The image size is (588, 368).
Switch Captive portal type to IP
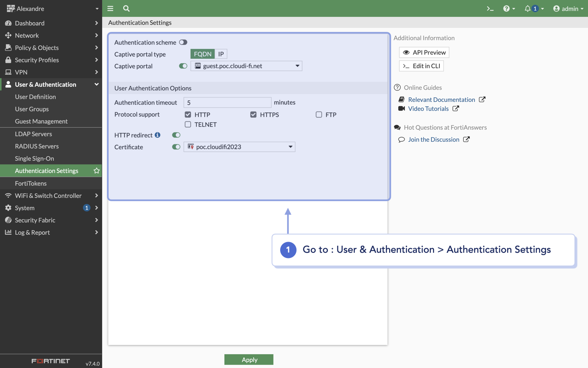pyautogui.click(x=220, y=54)
